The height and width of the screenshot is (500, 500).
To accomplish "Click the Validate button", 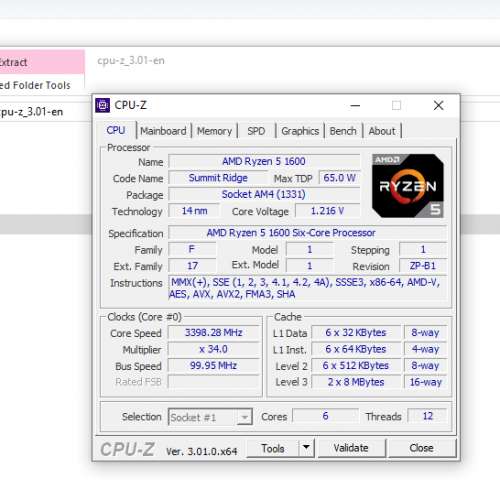I will click(351, 448).
